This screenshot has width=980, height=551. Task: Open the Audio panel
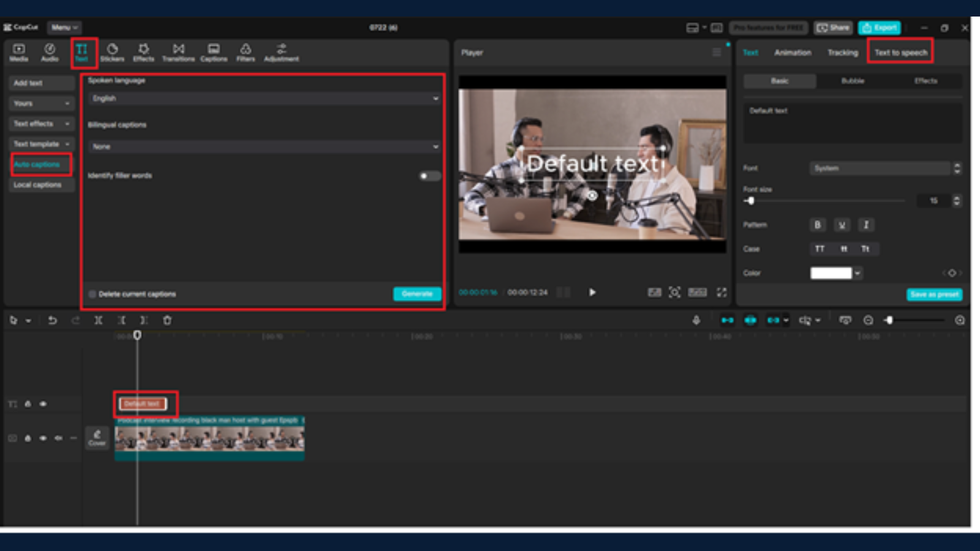(50, 53)
